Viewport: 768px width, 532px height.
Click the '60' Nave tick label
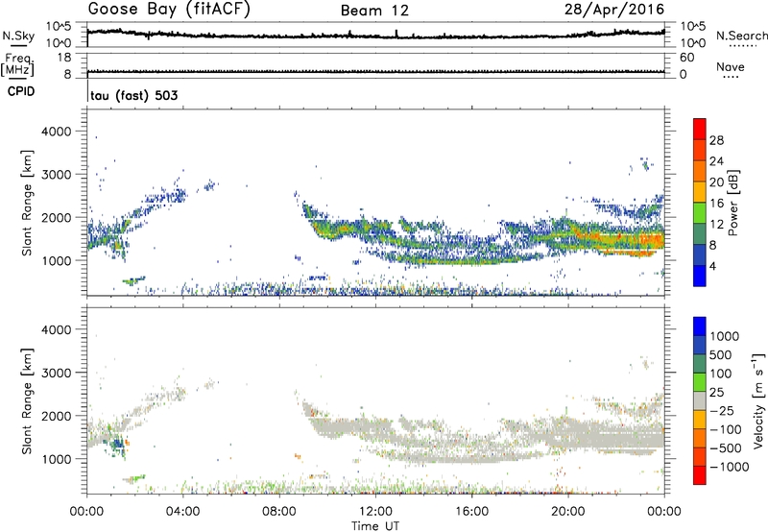coord(686,58)
